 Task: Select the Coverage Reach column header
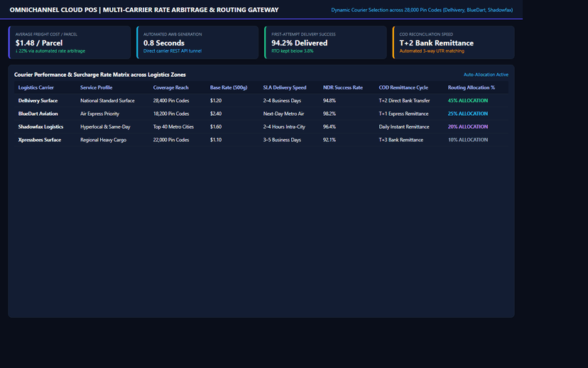point(170,87)
